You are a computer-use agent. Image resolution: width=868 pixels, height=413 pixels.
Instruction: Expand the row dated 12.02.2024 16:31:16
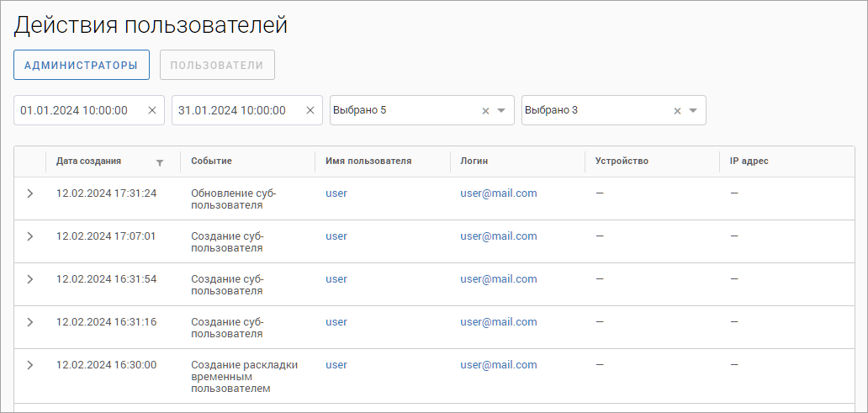point(30,322)
